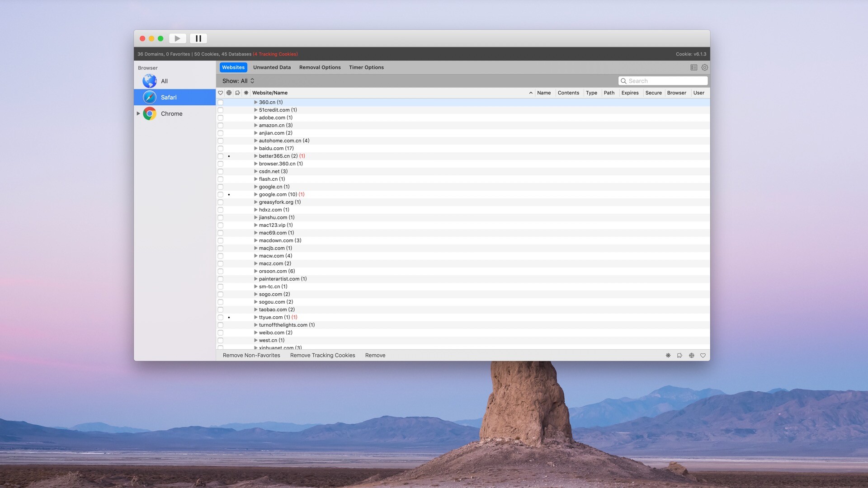Expand the better365.cn row triangle
The width and height of the screenshot is (868, 488).
tap(255, 156)
